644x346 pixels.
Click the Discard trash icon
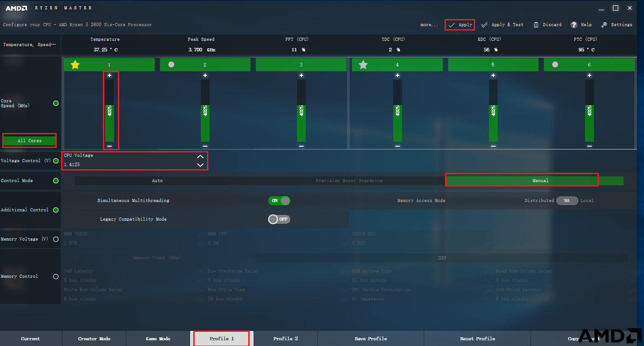click(x=536, y=25)
